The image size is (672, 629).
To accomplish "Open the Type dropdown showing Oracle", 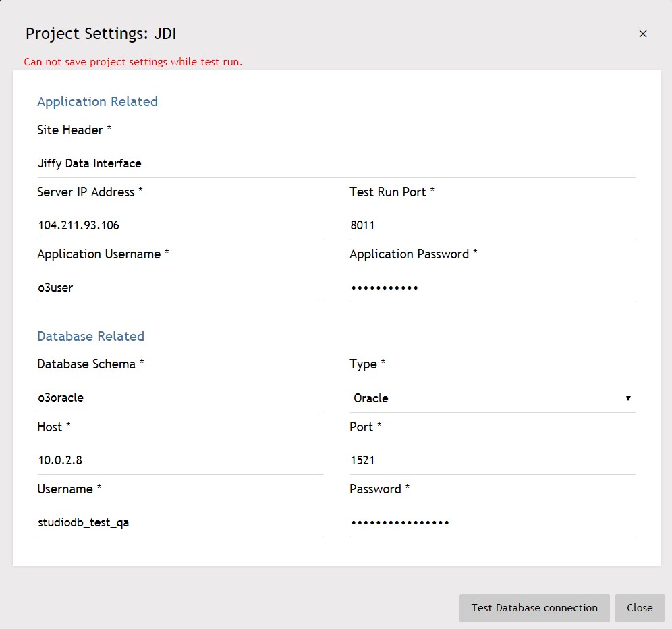I will point(493,398).
